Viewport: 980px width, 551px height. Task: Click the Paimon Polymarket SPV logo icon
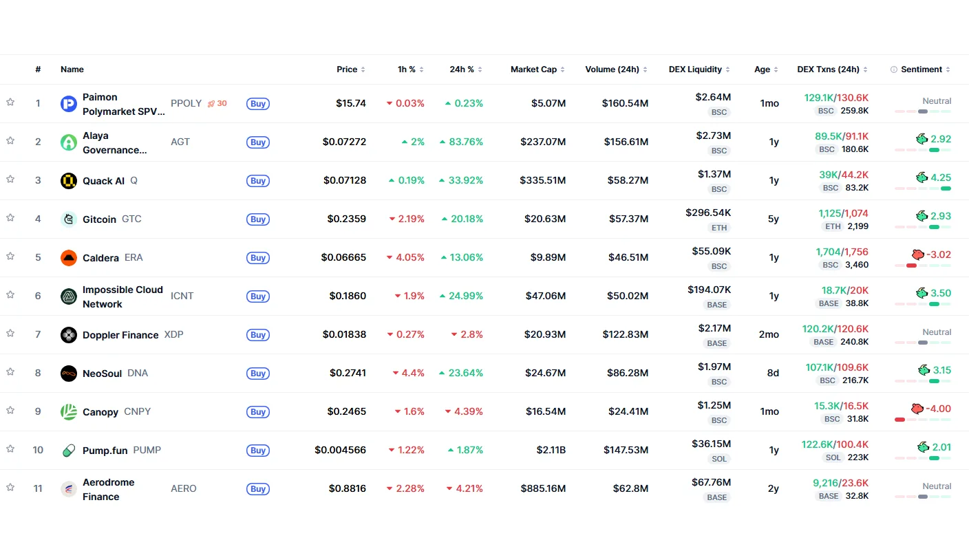coord(68,104)
